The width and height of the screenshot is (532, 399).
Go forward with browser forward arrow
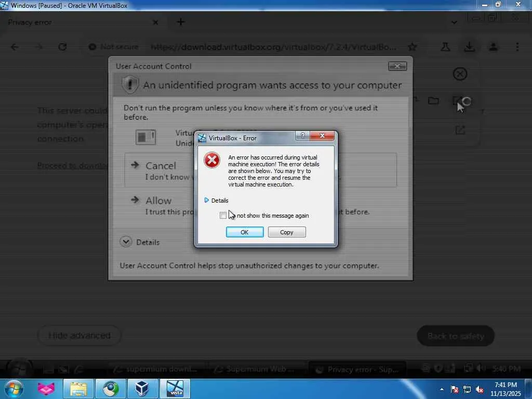(38, 47)
